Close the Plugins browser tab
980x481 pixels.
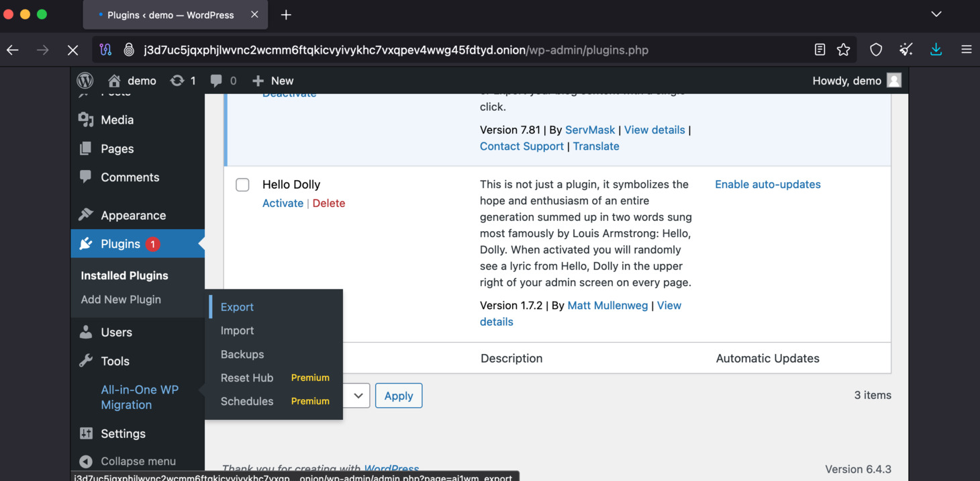[x=254, y=15]
